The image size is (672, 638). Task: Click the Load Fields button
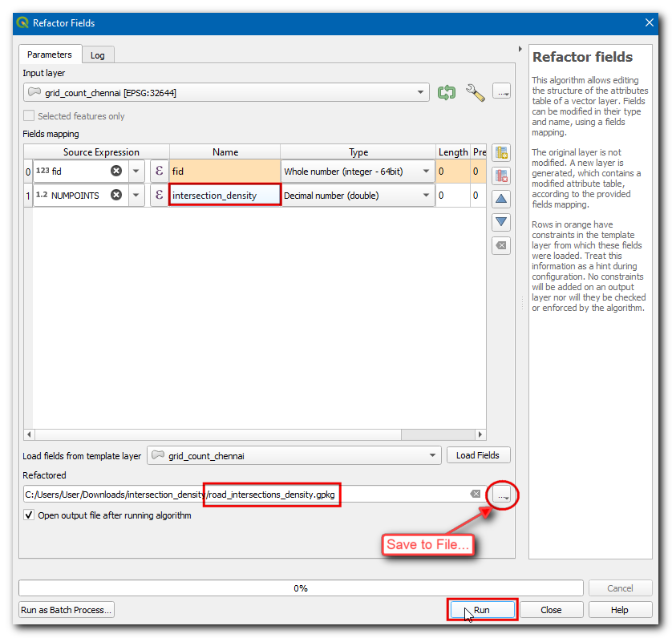pyautogui.click(x=478, y=456)
